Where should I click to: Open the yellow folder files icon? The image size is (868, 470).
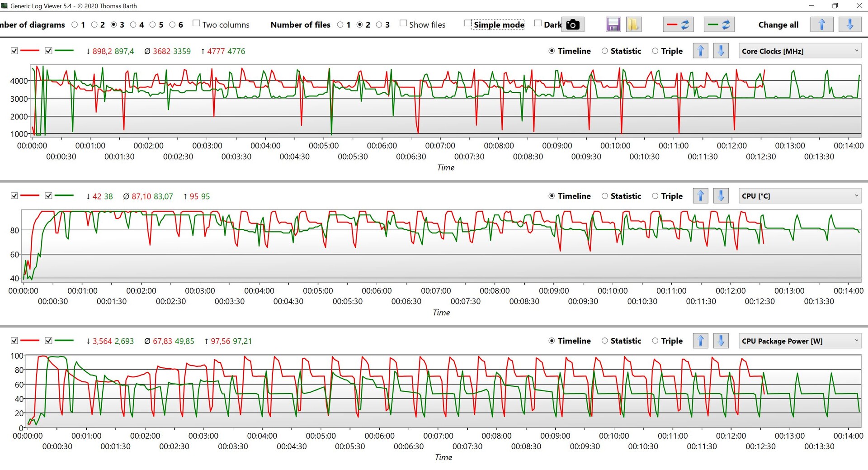pyautogui.click(x=634, y=24)
